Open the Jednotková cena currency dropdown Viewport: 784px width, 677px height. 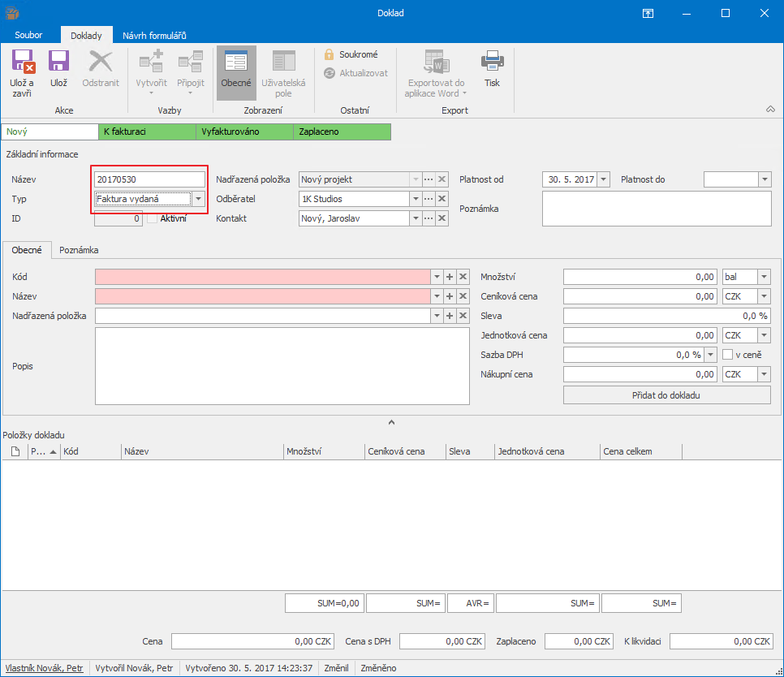[x=764, y=335]
